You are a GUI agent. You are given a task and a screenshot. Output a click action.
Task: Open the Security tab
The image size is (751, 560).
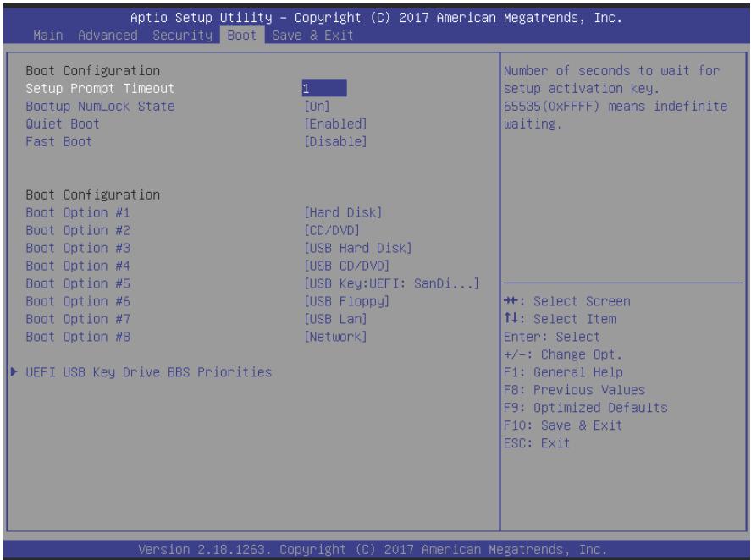point(183,36)
